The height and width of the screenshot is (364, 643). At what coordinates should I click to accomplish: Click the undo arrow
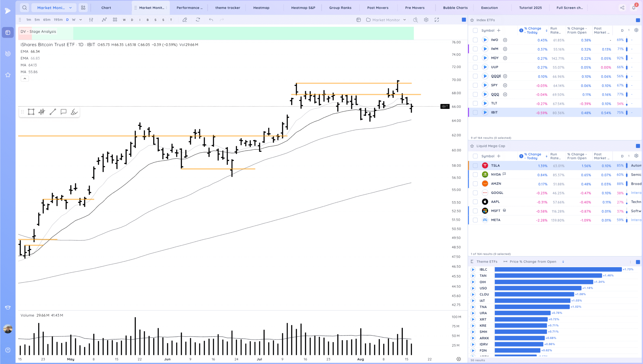(x=211, y=20)
